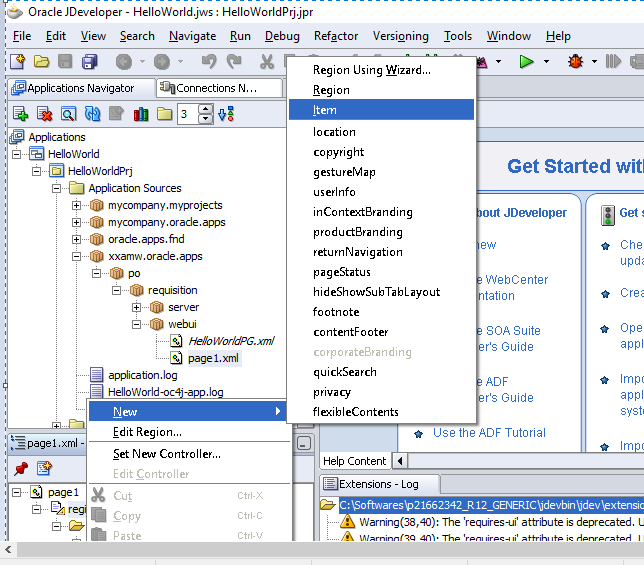Click the Undo toolbar icon
Image resolution: width=644 pixels, height=565 pixels.
point(209,62)
